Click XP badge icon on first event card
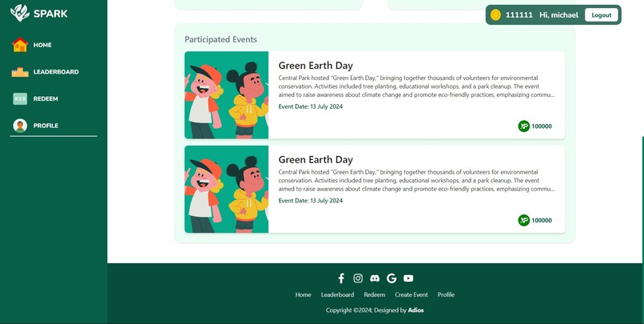644x324 pixels. point(523,126)
